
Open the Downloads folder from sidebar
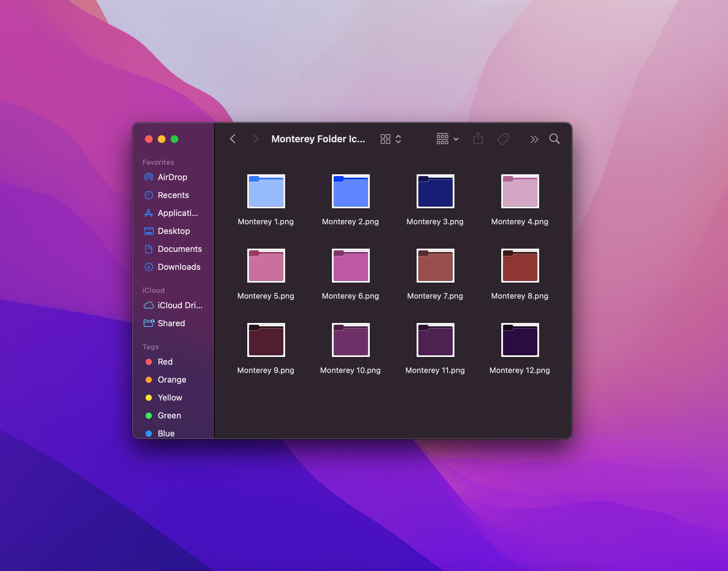[179, 267]
